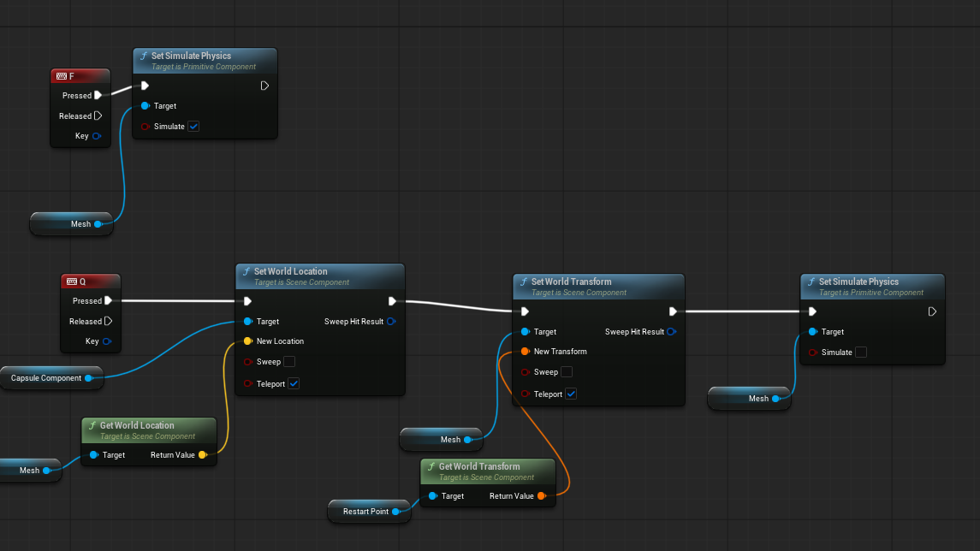
Task: Select the Get World Transform node title
Action: [x=479, y=466]
